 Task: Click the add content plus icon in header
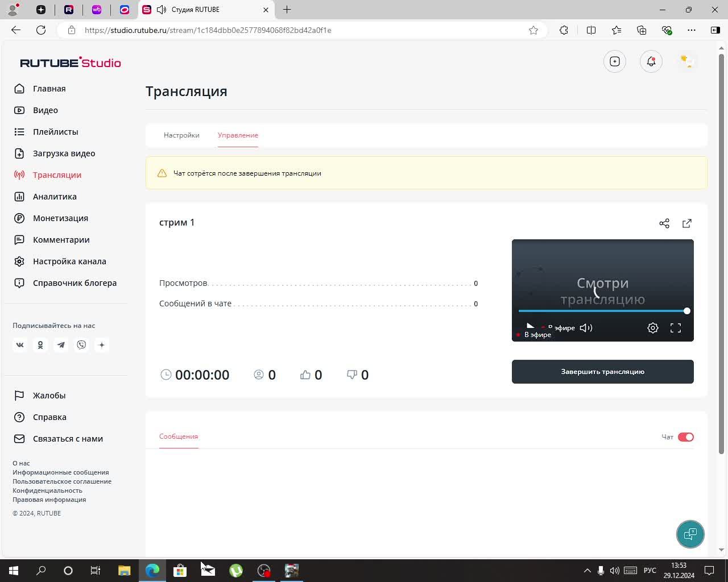click(615, 61)
